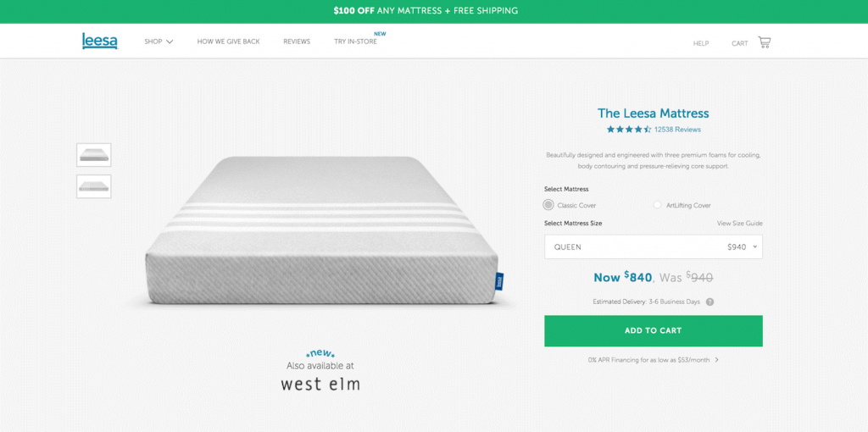
Task: Select the first mattress thumbnail image
Action: pos(94,155)
